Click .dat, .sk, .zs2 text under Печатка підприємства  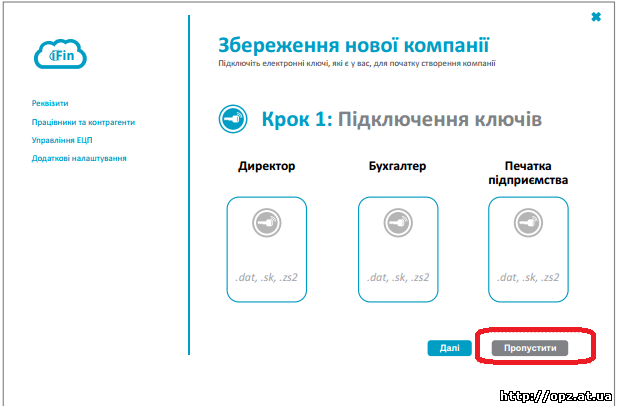528,277
